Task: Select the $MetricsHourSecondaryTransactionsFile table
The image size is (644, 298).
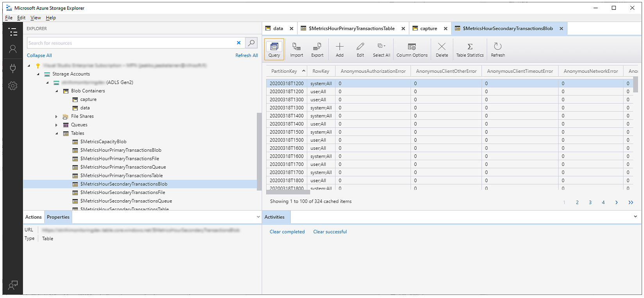Action: (123, 192)
